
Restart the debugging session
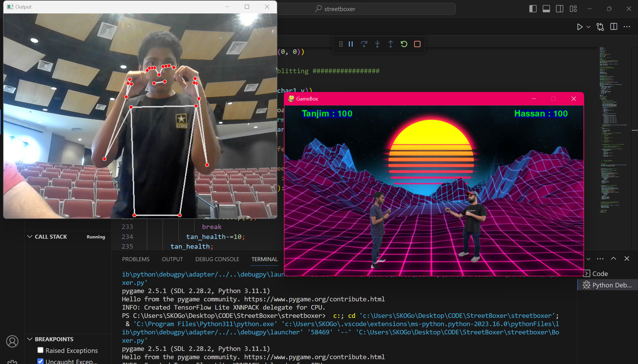404,44
